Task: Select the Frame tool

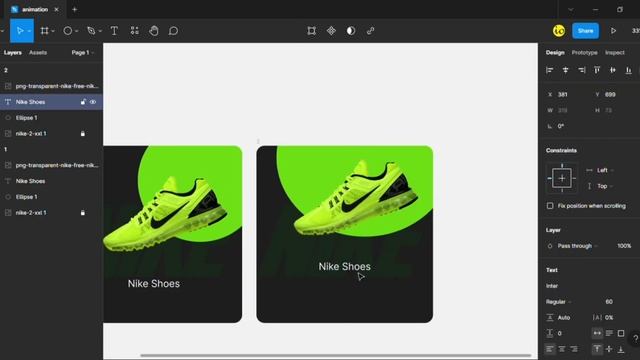Action: (x=44, y=31)
